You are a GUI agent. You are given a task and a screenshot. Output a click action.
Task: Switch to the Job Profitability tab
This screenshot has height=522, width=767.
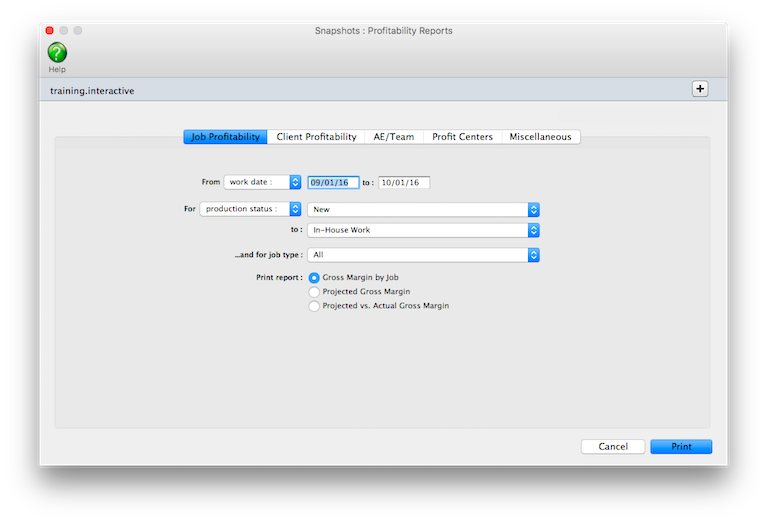point(225,137)
